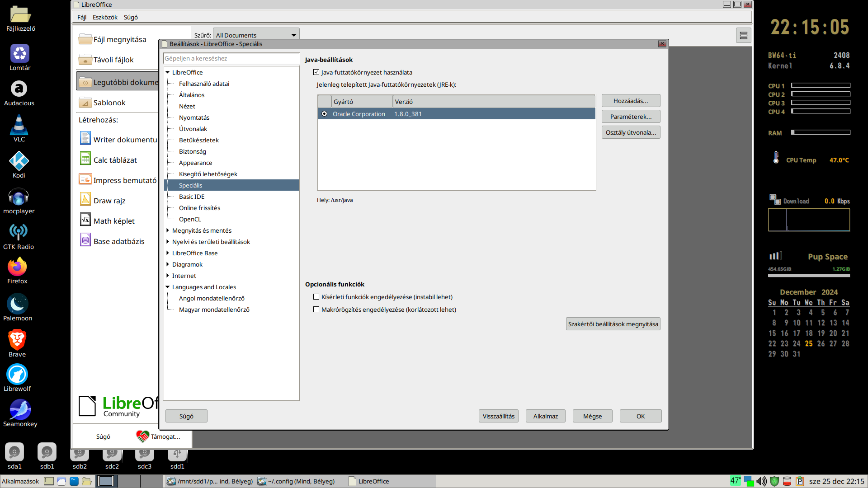Image resolution: width=868 pixels, height=488 pixels.
Task: Click the Gyártó column header
Action: [x=362, y=102]
